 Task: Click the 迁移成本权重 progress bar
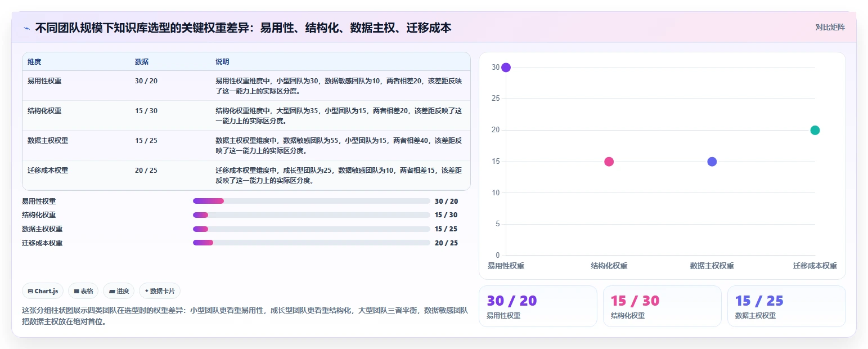pos(311,243)
